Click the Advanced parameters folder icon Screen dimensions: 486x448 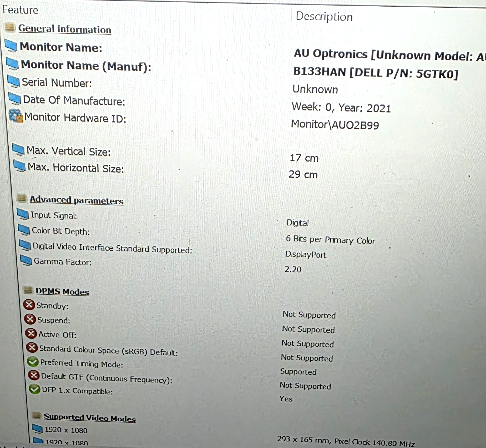22,198
